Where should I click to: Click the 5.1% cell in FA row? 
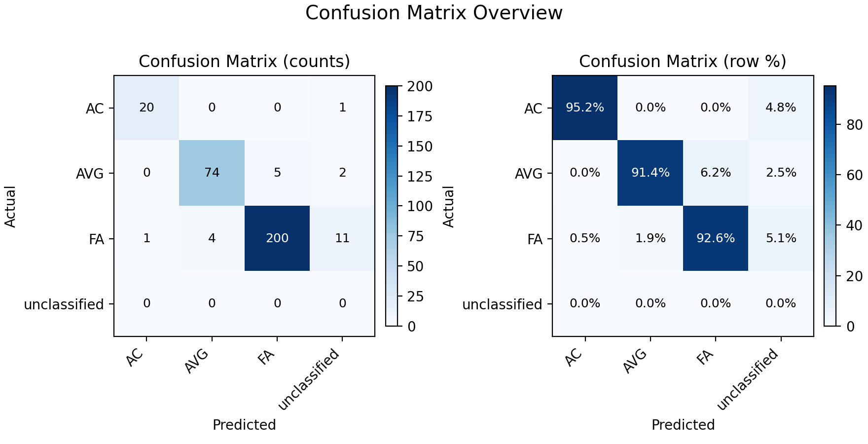(781, 238)
